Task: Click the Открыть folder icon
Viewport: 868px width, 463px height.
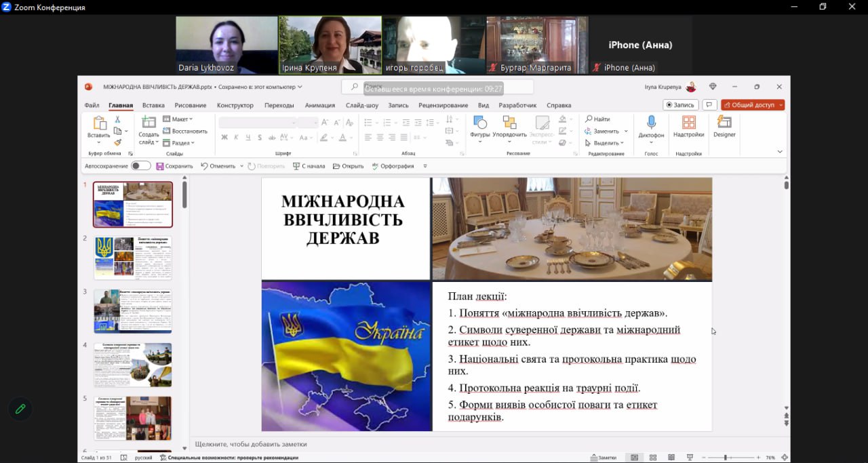Action: pos(336,166)
